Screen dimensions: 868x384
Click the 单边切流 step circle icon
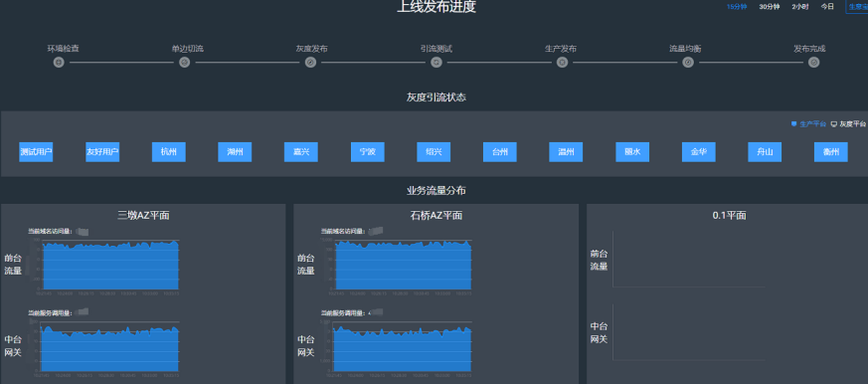(x=185, y=63)
